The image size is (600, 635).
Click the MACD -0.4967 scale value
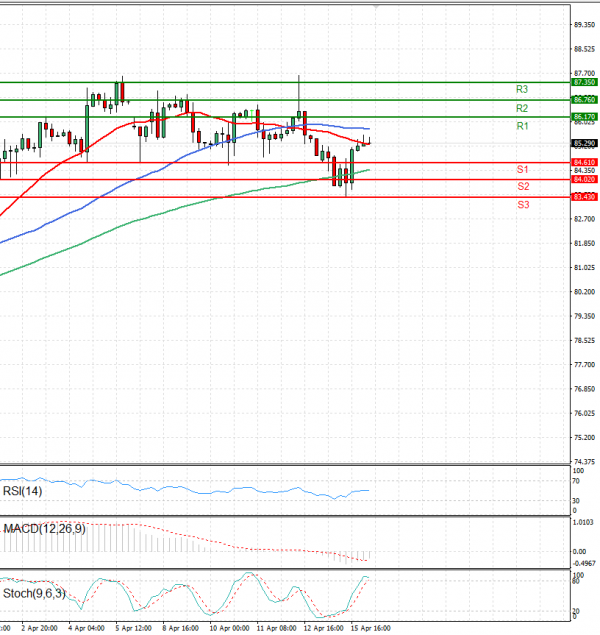click(x=584, y=563)
